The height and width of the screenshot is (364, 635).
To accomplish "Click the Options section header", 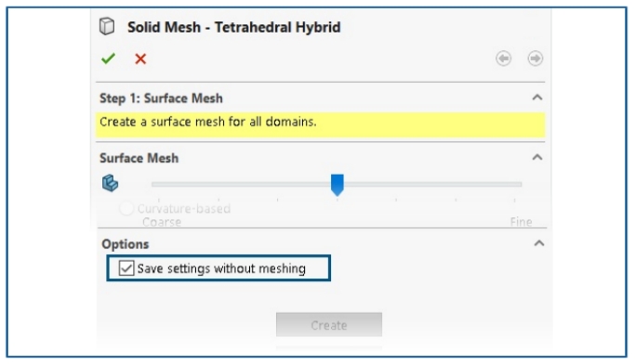I will tap(126, 244).
